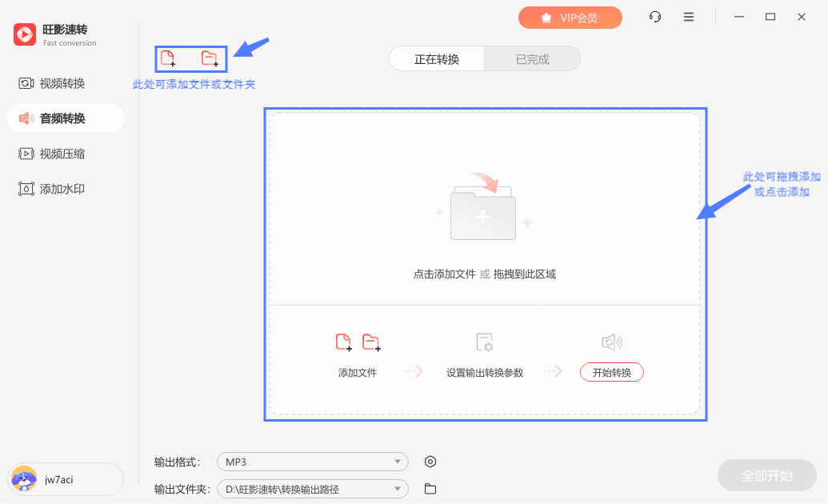Open customer service headset icon
Viewport: 828px width, 504px height.
point(654,16)
